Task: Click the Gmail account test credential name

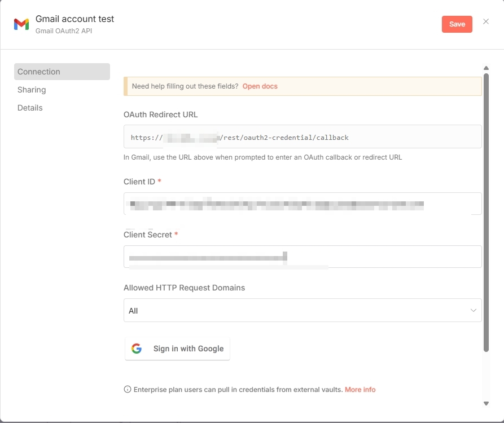Action: coord(75,19)
